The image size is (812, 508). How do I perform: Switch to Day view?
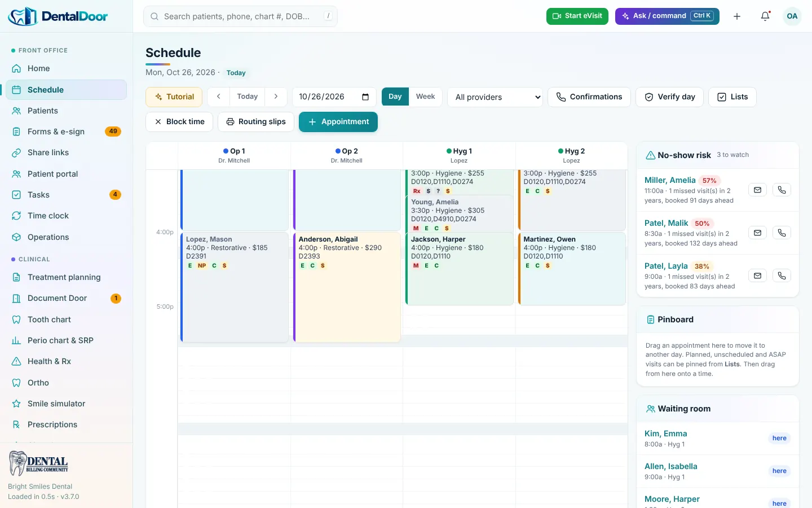coord(395,97)
